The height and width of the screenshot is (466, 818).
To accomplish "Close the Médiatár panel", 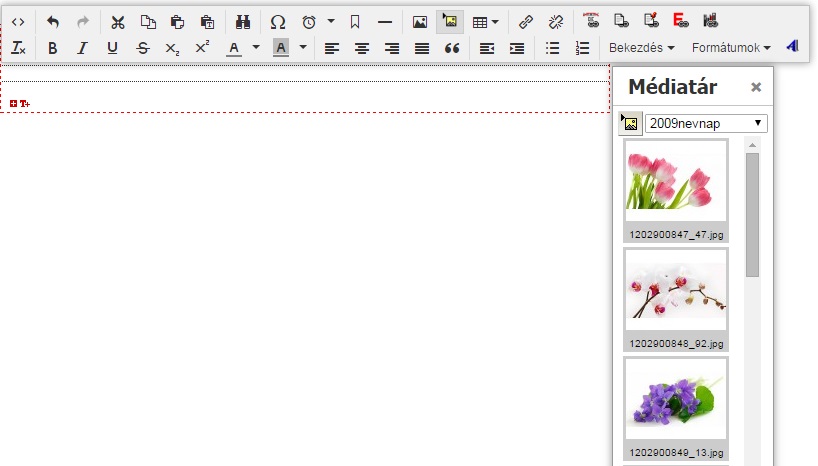I will 756,87.
